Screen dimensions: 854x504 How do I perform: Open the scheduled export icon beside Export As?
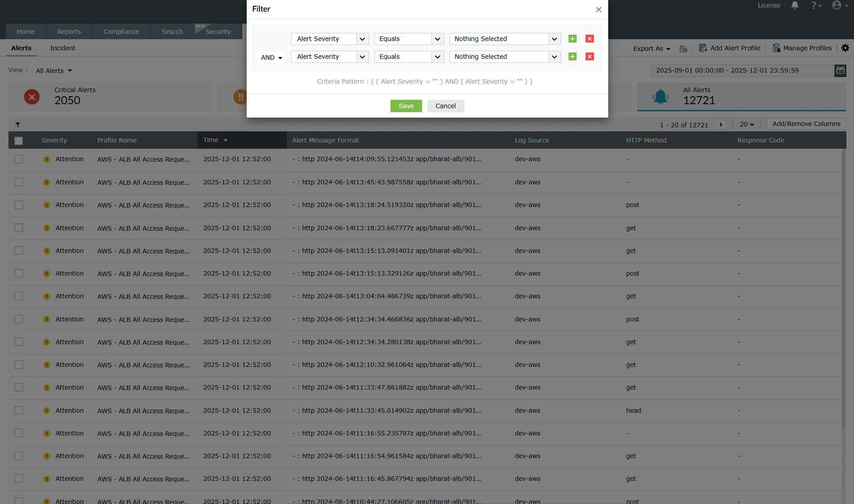pyautogui.click(x=683, y=49)
